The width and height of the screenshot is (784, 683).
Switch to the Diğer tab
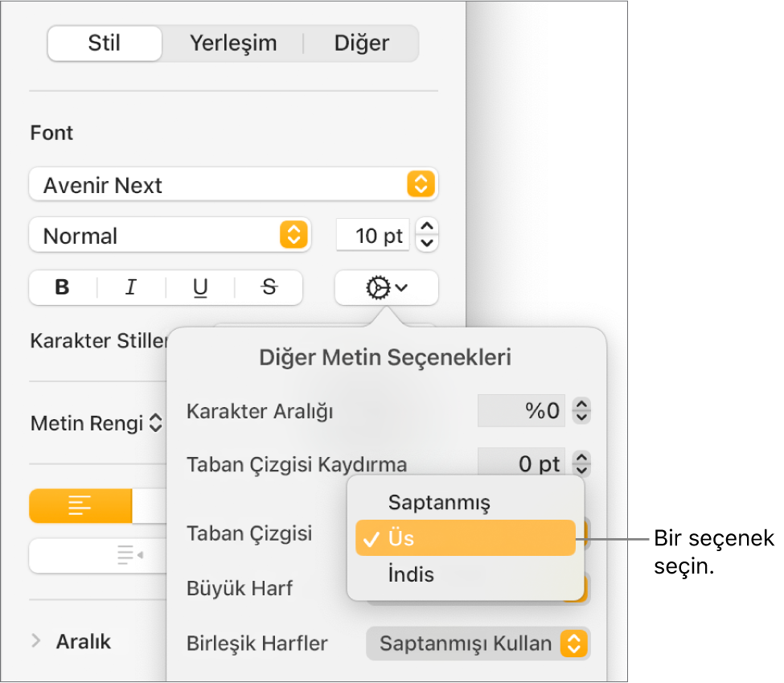pyautogui.click(x=362, y=43)
